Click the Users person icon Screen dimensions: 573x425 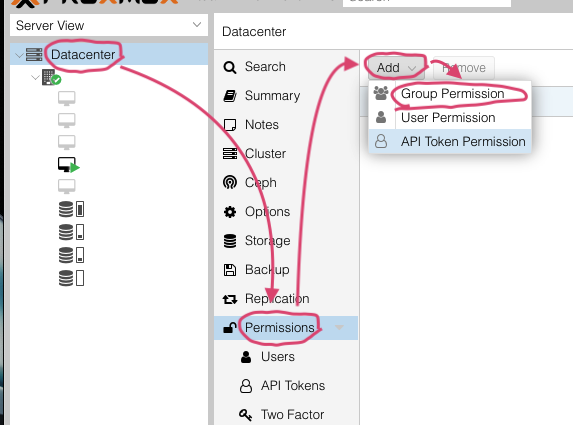[246, 357]
